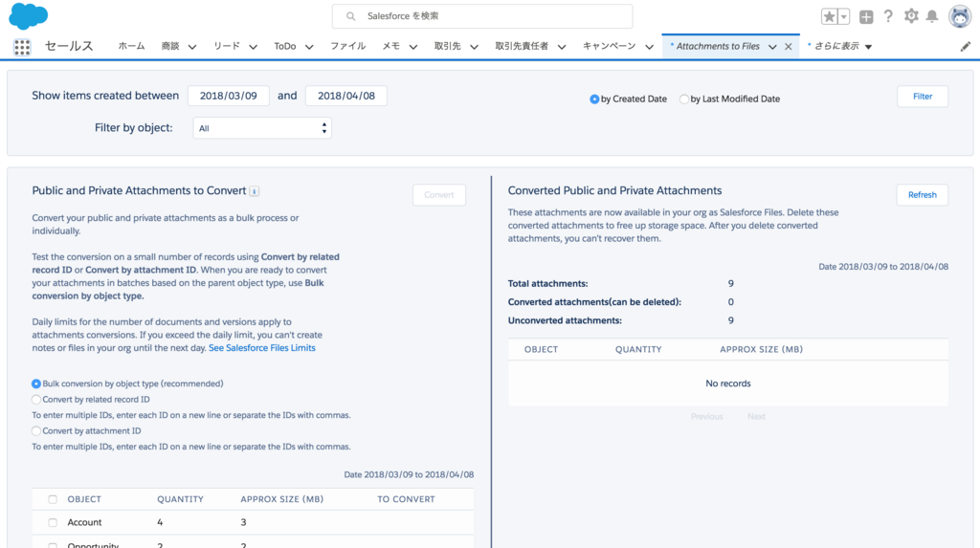The image size is (980, 548).
Task: Expand the Attachments to Files tab chevron
Action: click(x=772, y=47)
